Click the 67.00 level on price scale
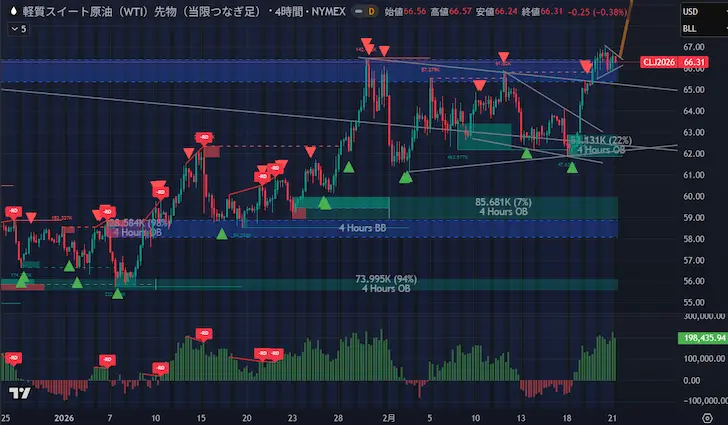This screenshot has width=728, height=425. (x=695, y=47)
